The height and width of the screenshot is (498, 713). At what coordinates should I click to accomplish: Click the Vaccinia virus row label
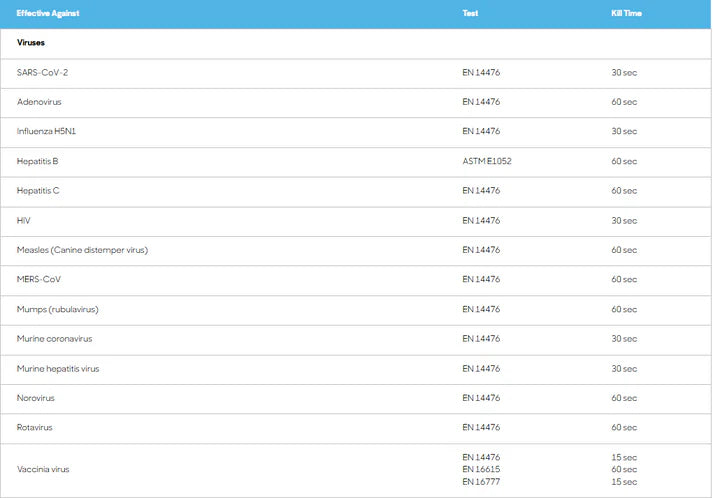(x=43, y=469)
